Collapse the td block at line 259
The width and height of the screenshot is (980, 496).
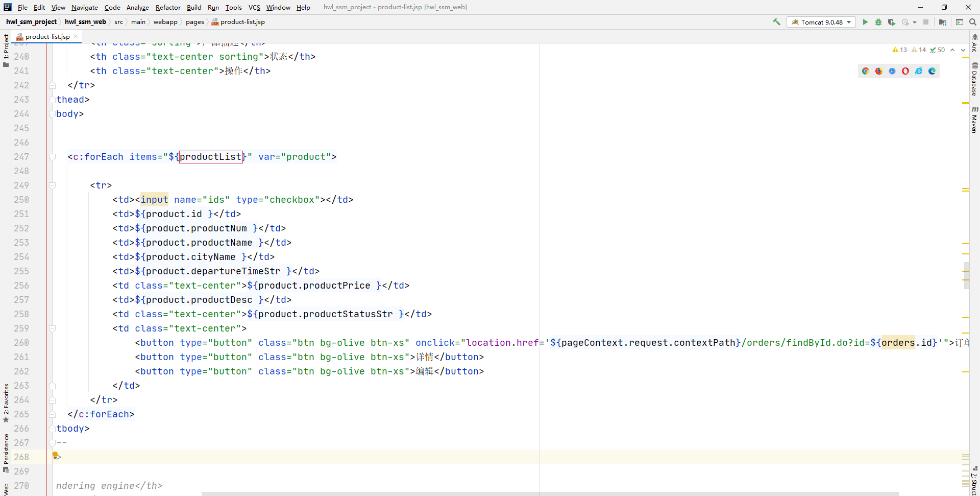point(52,328)
